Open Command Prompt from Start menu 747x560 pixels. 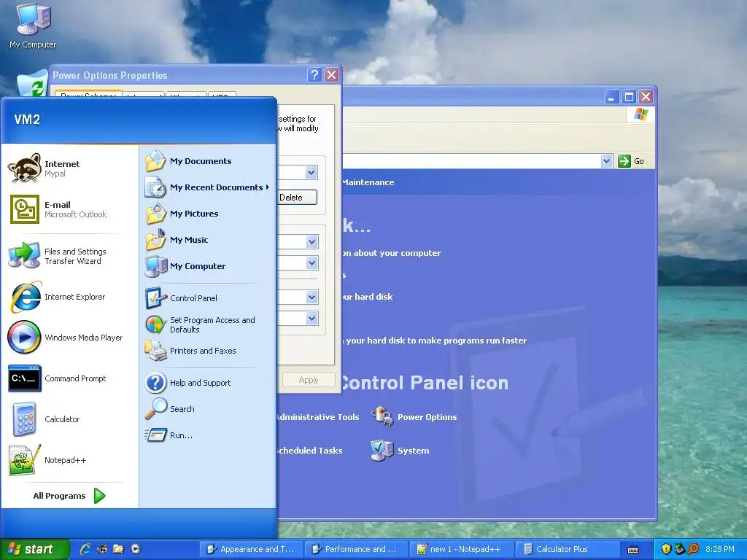[57, 378]
